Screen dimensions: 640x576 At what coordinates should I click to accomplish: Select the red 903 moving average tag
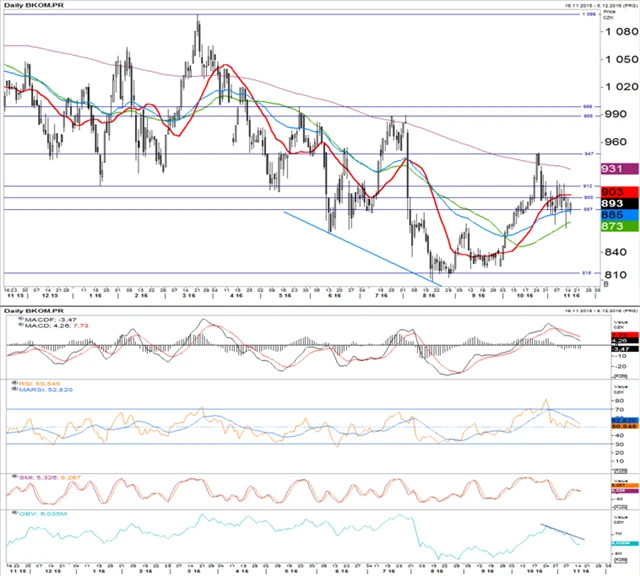click(620, 192)
